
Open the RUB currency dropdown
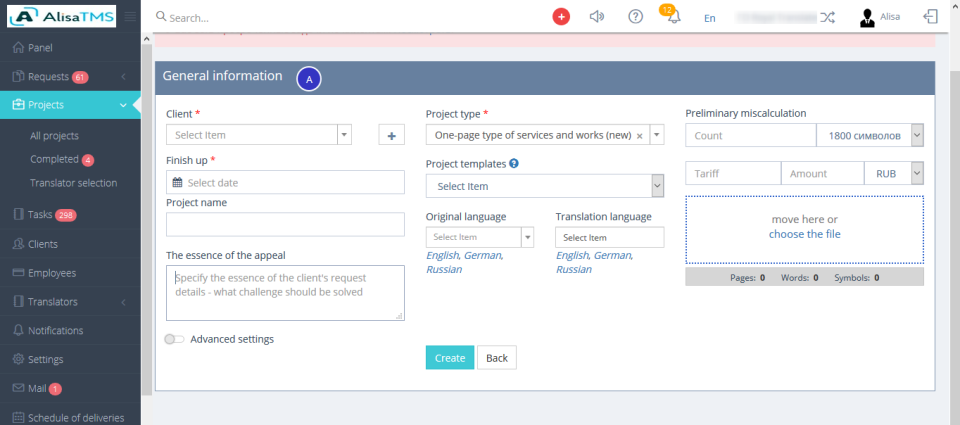click(x=894, y=173)
